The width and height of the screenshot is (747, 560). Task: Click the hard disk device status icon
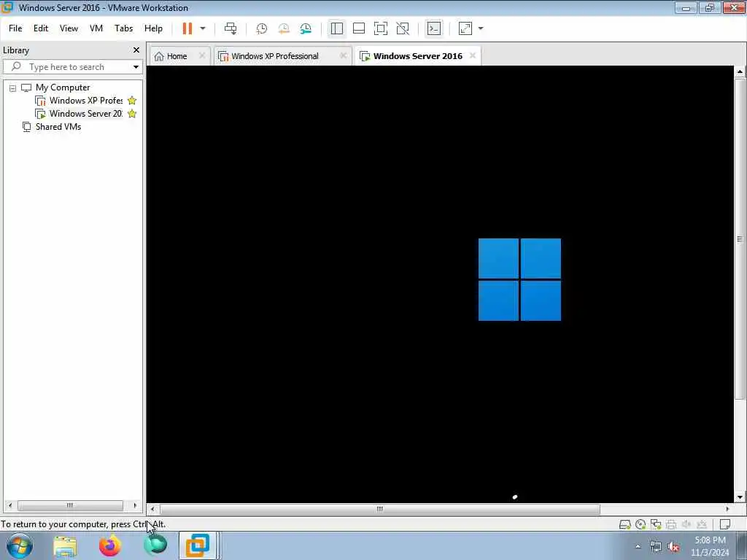click(625, 525)
